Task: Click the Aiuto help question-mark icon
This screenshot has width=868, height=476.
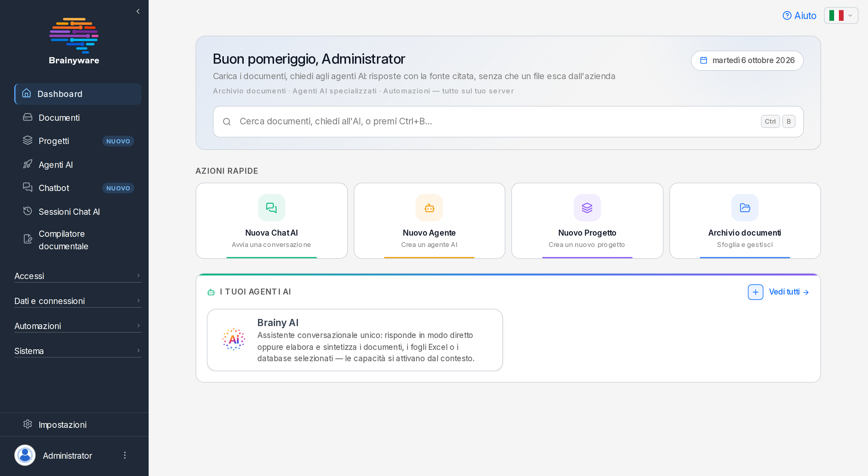Action: pos(787,16)
